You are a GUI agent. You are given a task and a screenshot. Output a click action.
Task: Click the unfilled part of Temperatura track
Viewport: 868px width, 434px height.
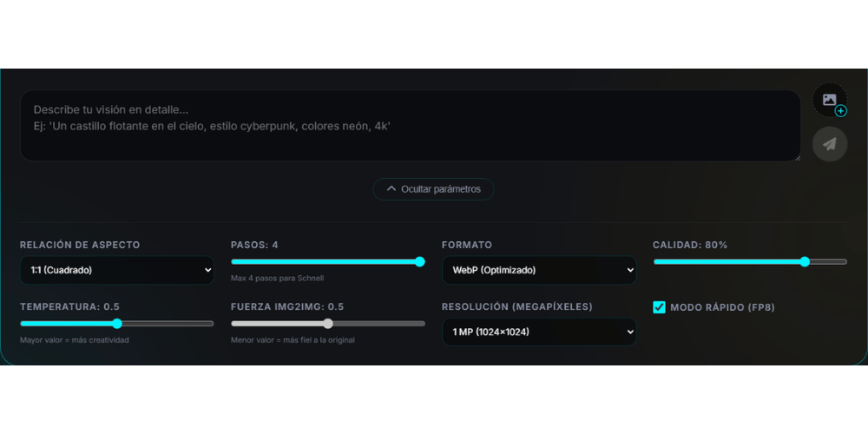tap(168, 324)
